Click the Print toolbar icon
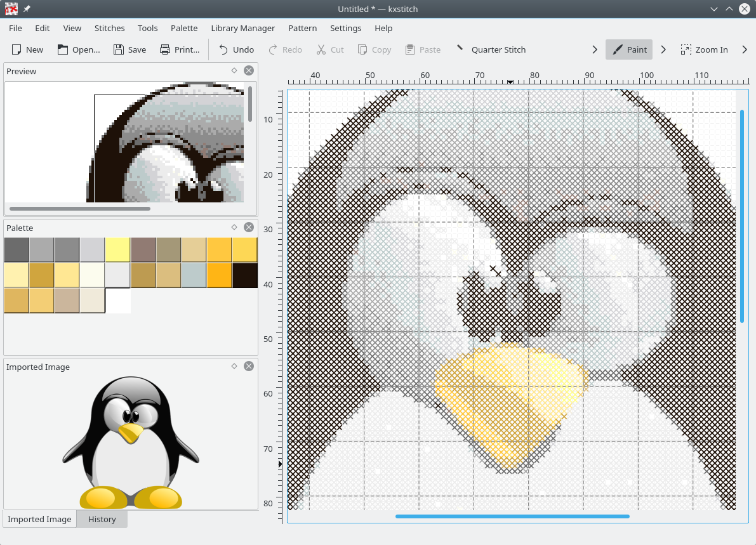Viewport: 756px width, 545px height. [165, 49]
